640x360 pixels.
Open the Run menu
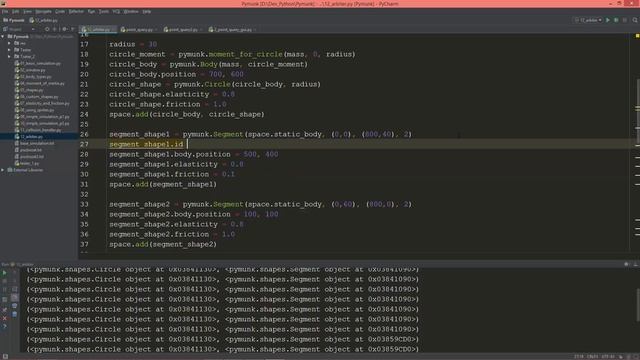91,11
